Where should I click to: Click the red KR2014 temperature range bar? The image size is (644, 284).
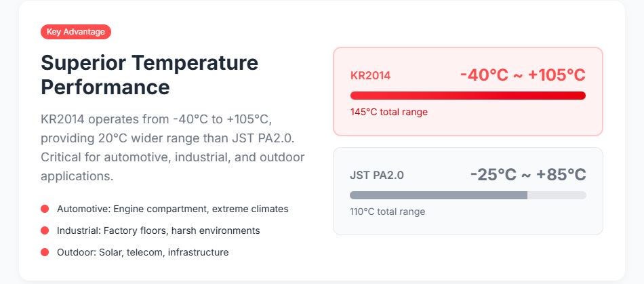point(468,96)
